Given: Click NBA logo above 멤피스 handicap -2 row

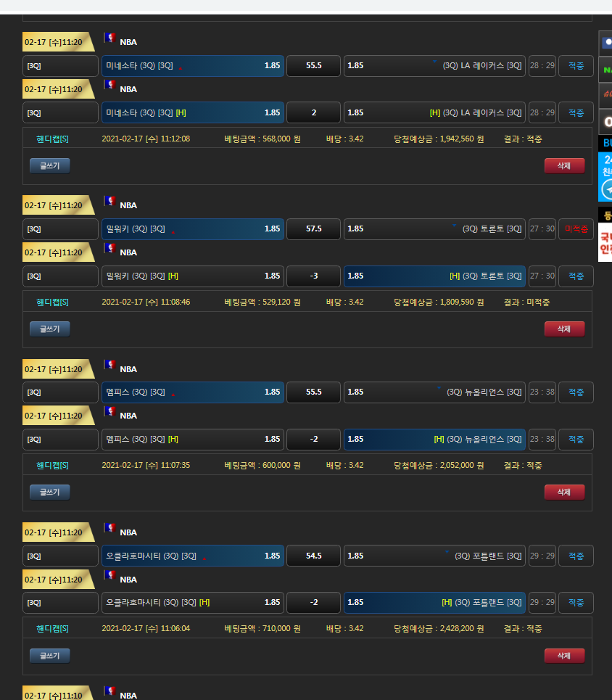Looking at the screenshot, I should (x=110, y=412).
